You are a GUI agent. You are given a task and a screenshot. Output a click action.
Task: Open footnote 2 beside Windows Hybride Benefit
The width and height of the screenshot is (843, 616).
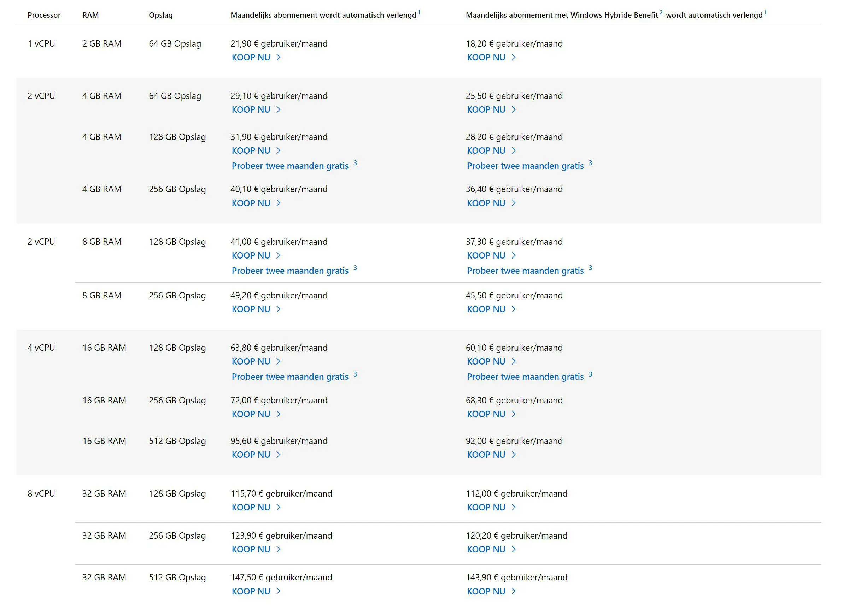pos(661,13)
